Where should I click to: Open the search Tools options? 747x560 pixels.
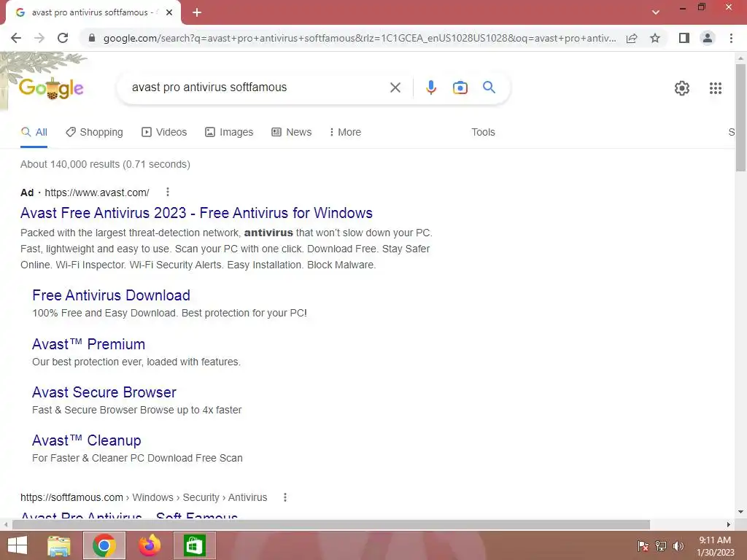pos(483,133)
